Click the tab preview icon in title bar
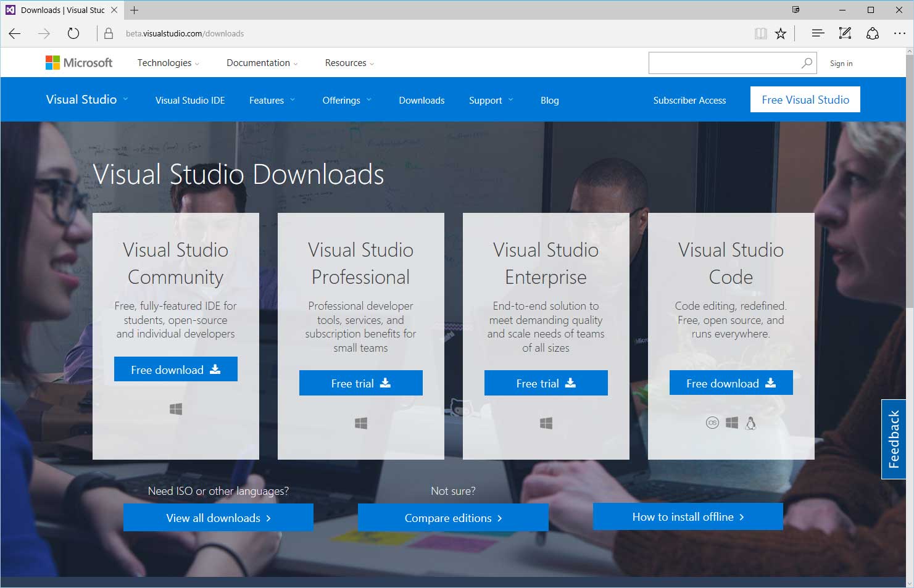Viewport: 914px width, 588px height. [796, 10]
